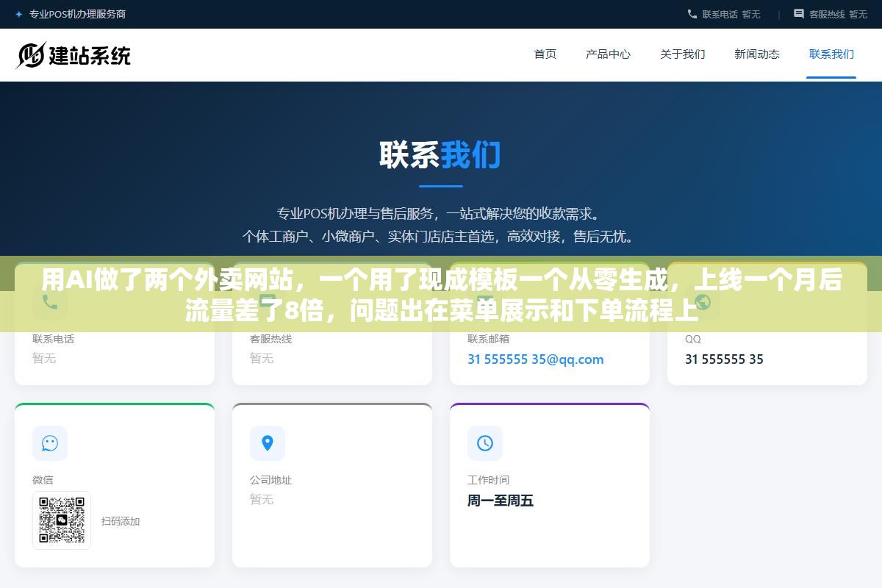Viewport: 882px width, 588px height.
Task: Click the 微信 card label
Action: [x=43, y=480]
